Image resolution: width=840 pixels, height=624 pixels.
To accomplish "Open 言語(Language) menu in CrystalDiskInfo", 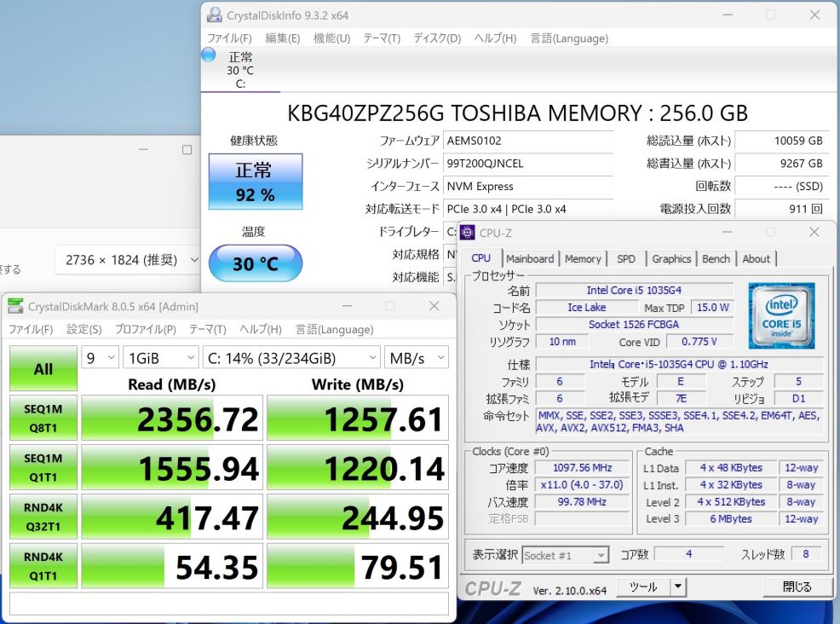I will click(x=569, y=38).
